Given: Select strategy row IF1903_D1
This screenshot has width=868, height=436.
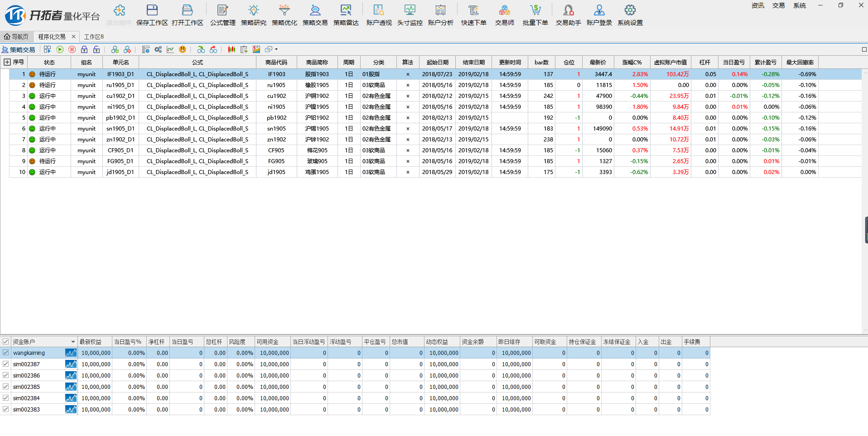Looking at the screenshot, I should [x=435, y=74].
